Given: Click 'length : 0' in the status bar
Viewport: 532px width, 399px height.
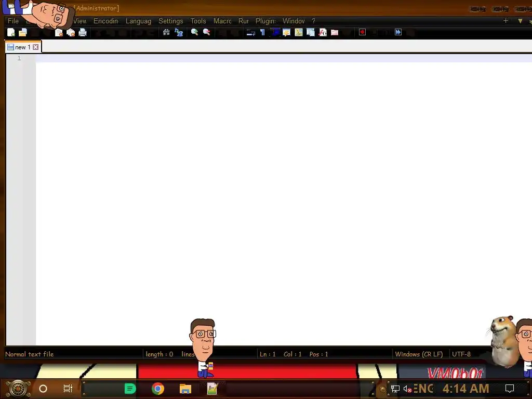Looking at the screenshot, I should click(159, 354).
